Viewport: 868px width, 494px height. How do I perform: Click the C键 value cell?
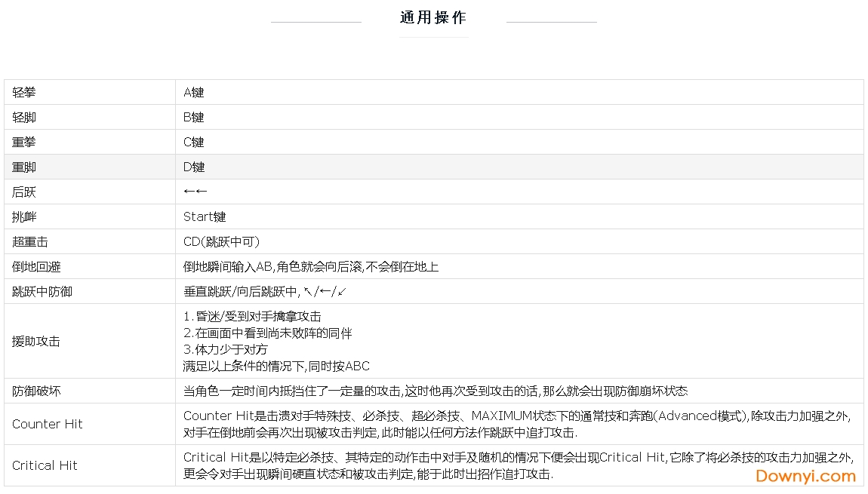[194, 143]
